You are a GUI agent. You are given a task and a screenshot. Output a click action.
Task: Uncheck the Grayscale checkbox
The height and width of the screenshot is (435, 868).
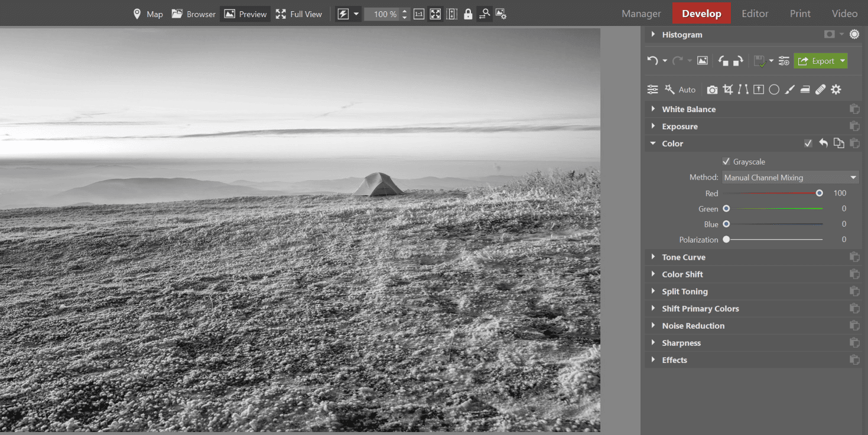pyautogui.click(x=726, y=162)
